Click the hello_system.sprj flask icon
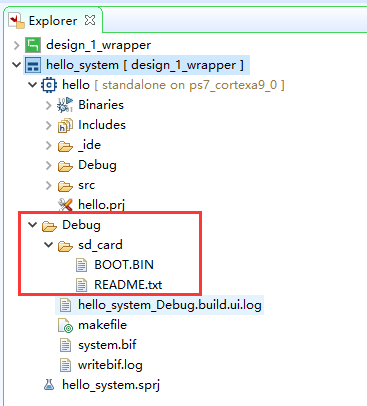The image size is (367, 406). click(x=49, y=385)
